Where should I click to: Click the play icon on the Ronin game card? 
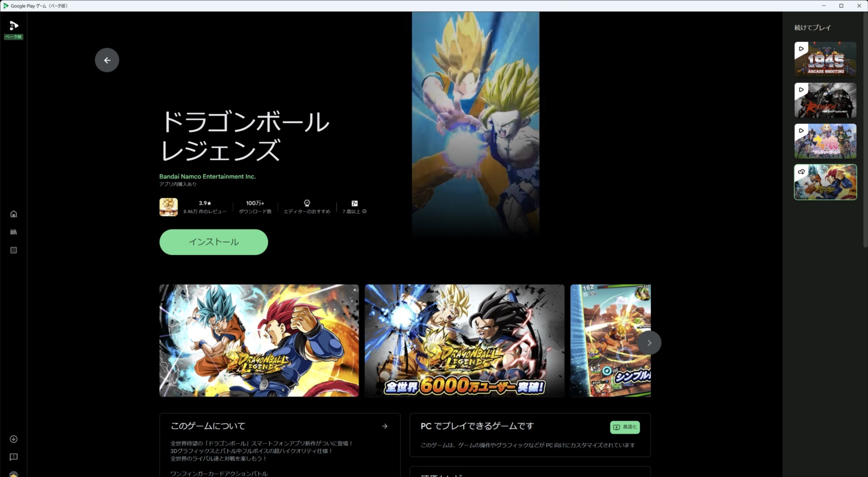point(801,90)
